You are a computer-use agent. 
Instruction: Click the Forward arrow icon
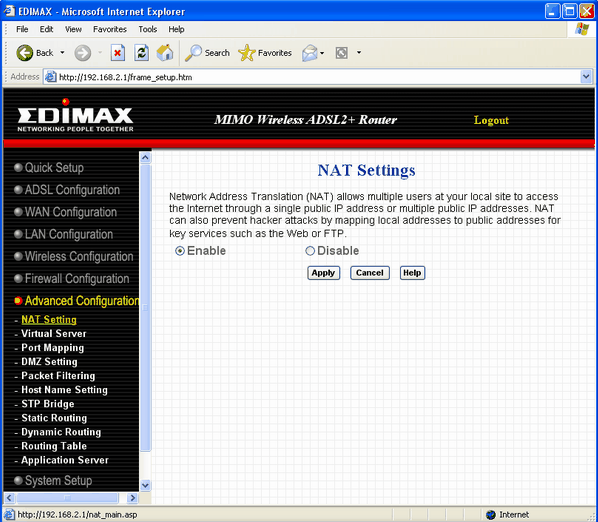[82, 53]
